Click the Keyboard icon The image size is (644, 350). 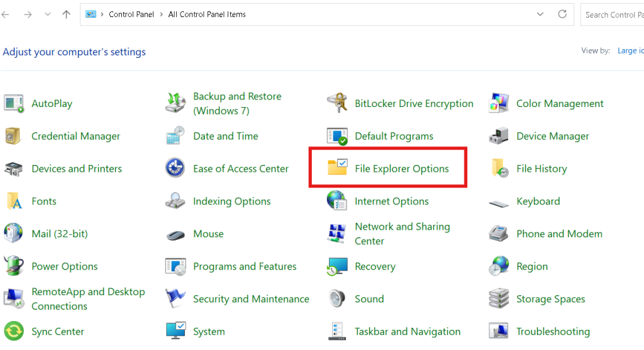pyautogui.click(x=499, y=203)
